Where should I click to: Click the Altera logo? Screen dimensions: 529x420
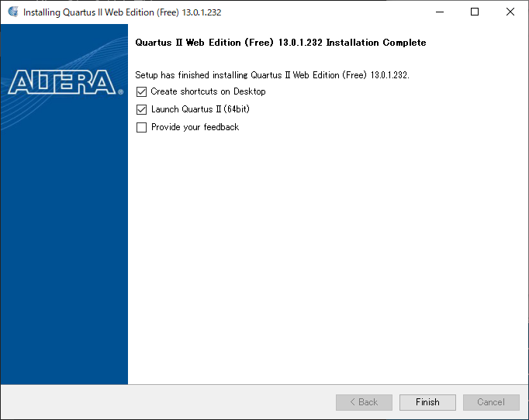tap(65, 82)
